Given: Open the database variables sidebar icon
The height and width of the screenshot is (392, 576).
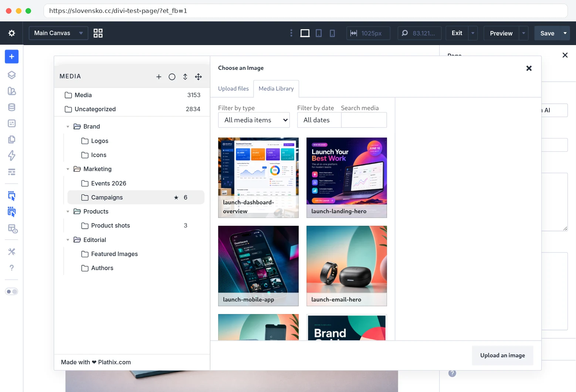Looking at the screenshot, I should pos(12,107).
